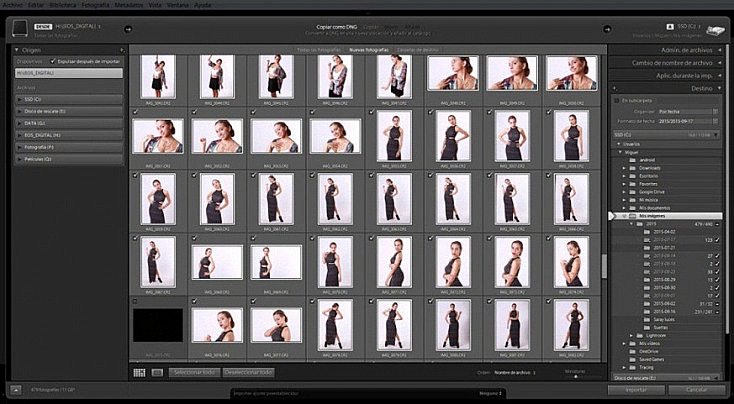This screenshot has width=734, height=404.
Task: Click the source arrow button near EOS_DIGITAL
Action: tap(128, 29)
